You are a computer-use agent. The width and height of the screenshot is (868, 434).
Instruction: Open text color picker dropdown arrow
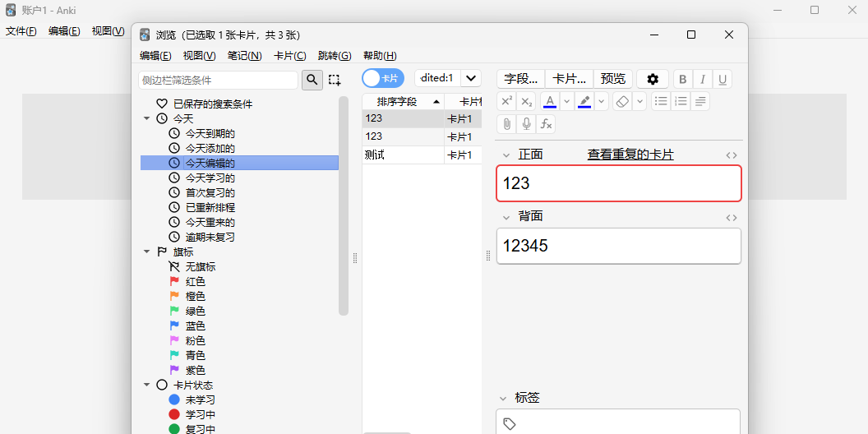tap(566, 101)
